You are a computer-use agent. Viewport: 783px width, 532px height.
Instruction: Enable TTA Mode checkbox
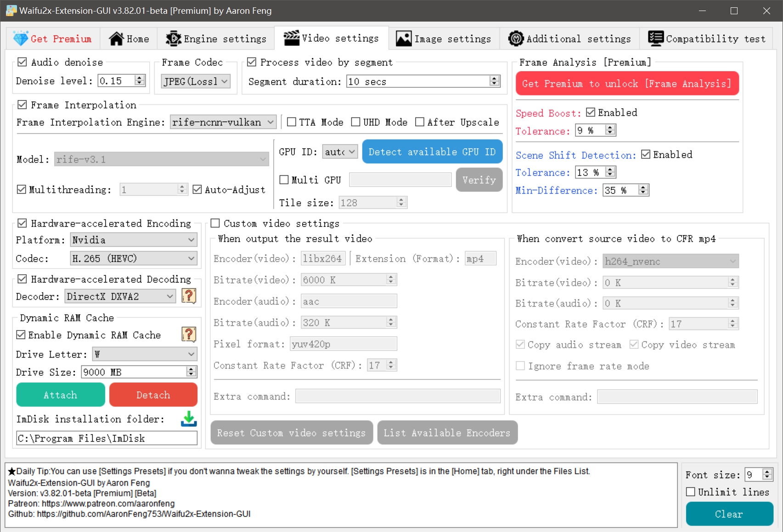coord(291,122)
